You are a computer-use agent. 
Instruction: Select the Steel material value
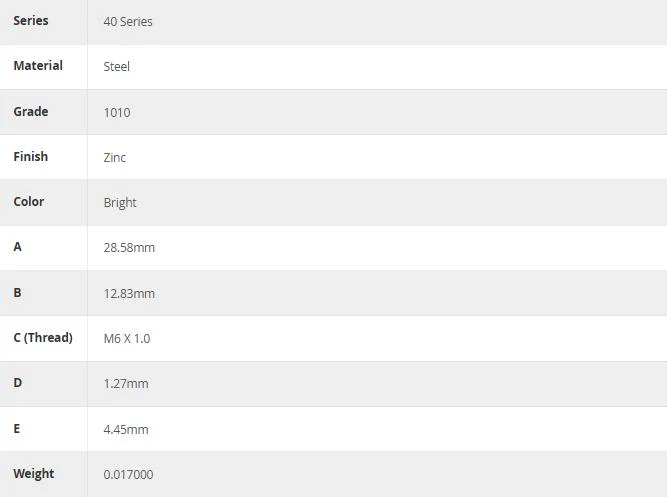(x=117, y=66)
